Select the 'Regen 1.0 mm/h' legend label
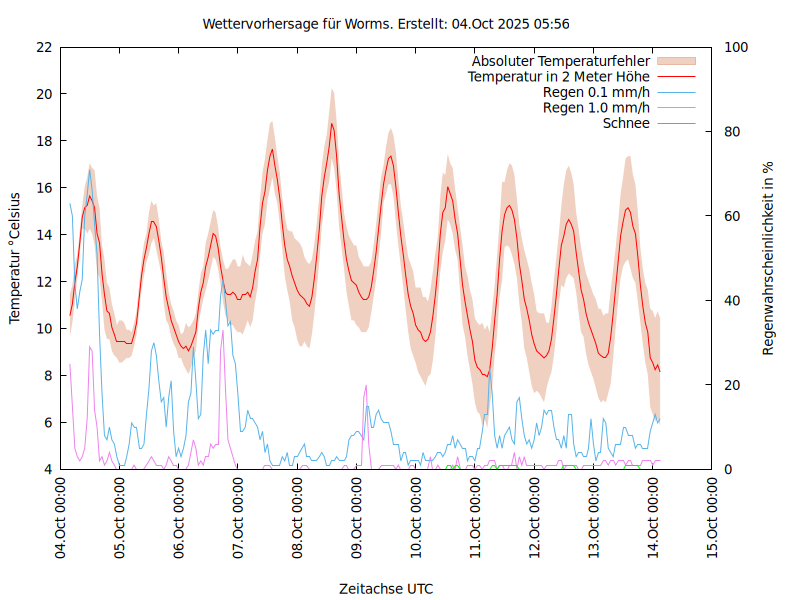Screen dimensions: 800x600 [x=596, y=108]
